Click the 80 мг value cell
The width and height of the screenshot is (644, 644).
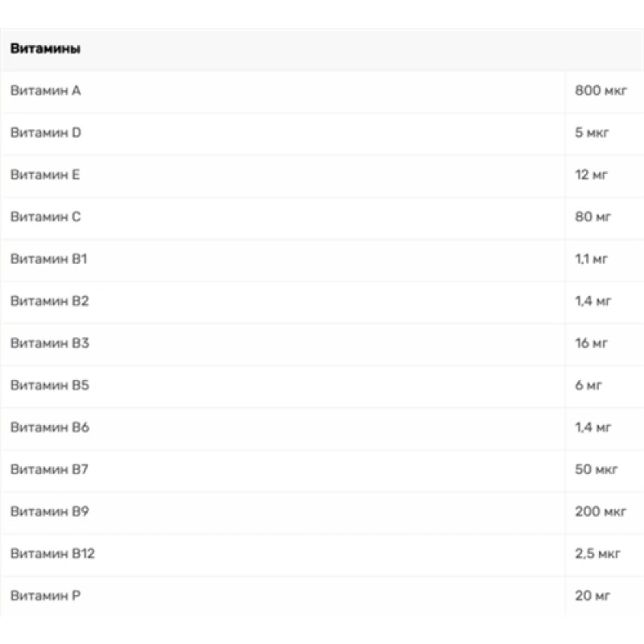click(592, 217)
